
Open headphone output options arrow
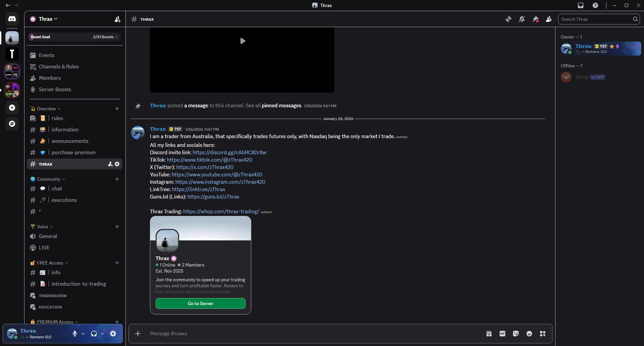pyautogui.click(x=102, y=334)
